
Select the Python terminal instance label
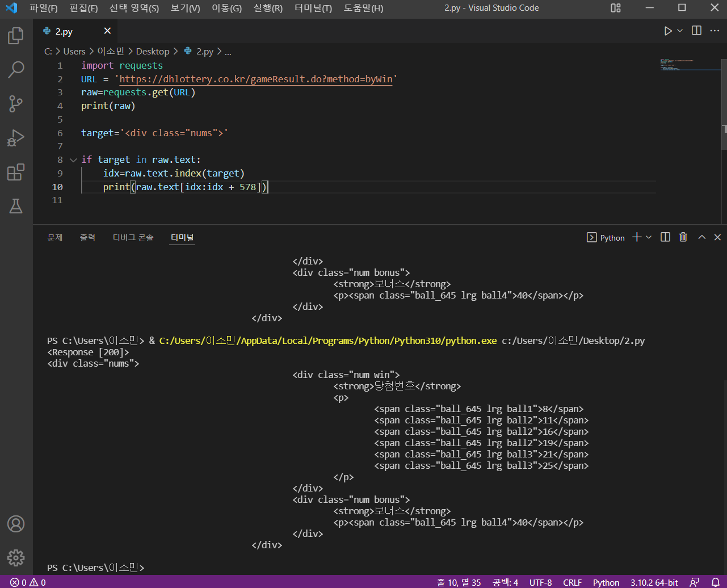pyautogui.click(x=606, y=238)
